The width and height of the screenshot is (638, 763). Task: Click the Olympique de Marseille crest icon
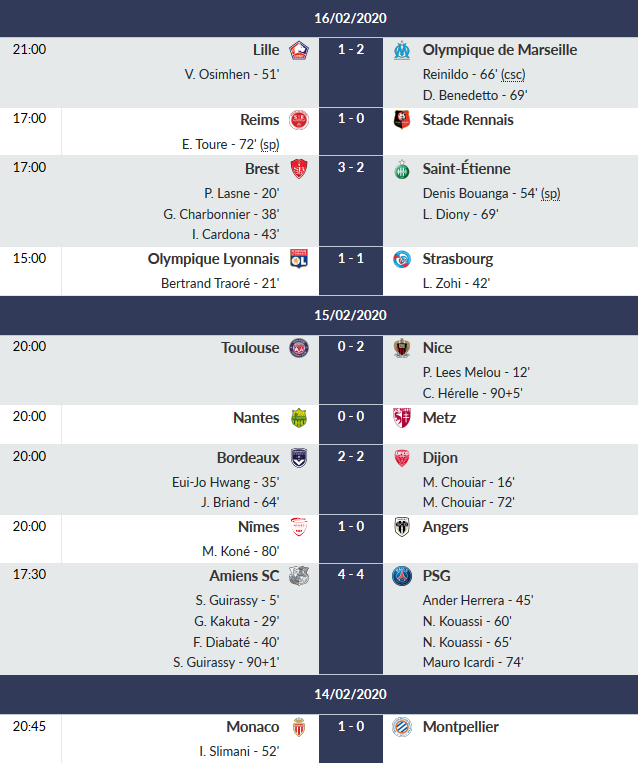(x=402, y=50)
